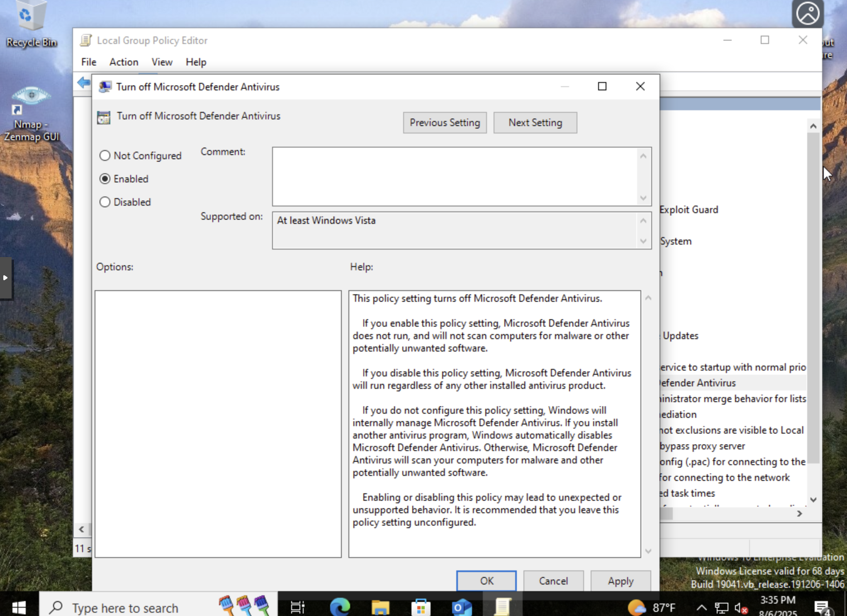
Task: Open Microsoft Store from the taskbar
Action: click(x=421, y=607)
